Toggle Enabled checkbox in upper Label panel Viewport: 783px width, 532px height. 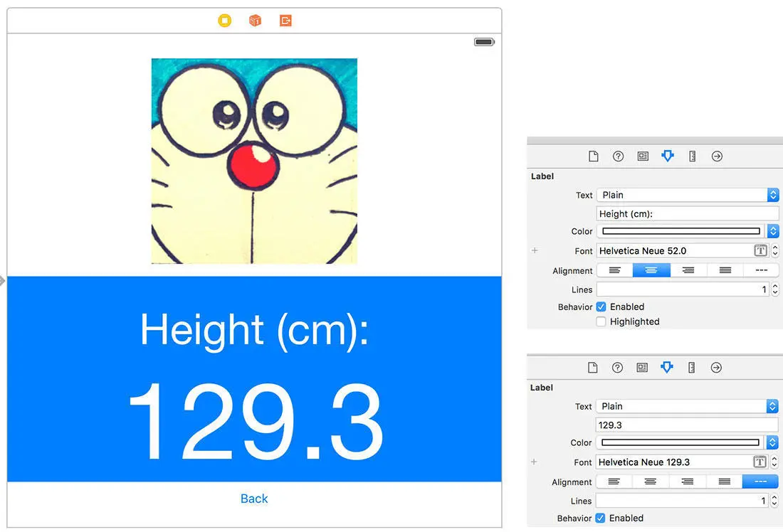[x=601, y=307]
